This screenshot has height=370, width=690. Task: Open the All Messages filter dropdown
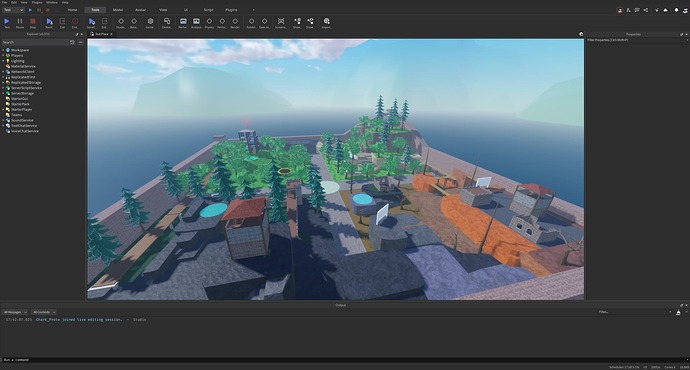pyautogui.click(x=15, y=312)
